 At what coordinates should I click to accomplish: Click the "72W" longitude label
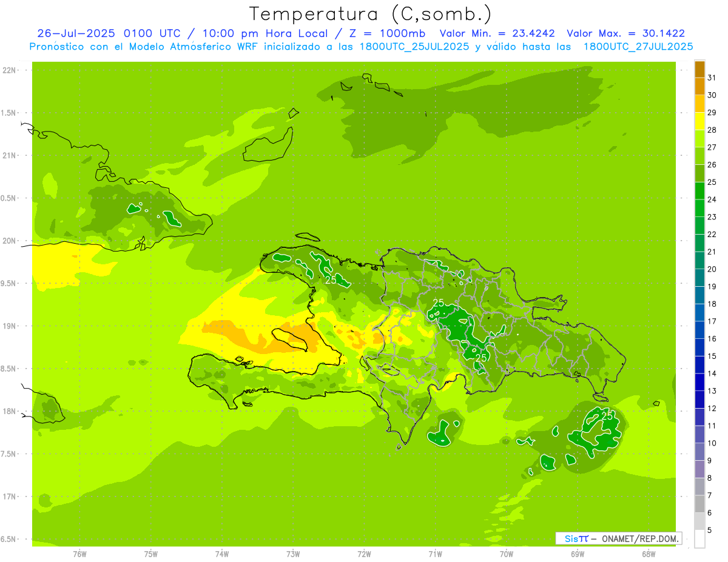tap(364, 554)
